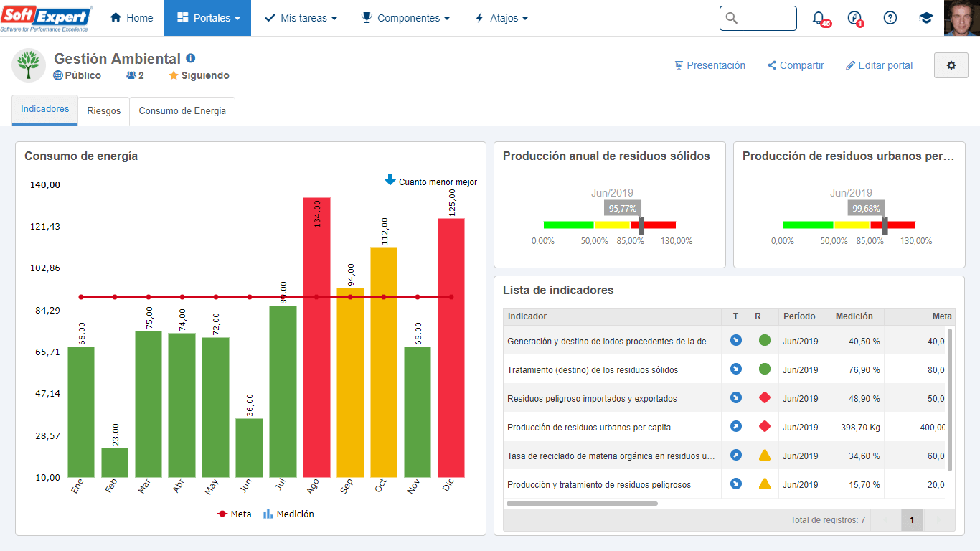Click the Compartir link
The image size is (980, 551).
[796, 65]
